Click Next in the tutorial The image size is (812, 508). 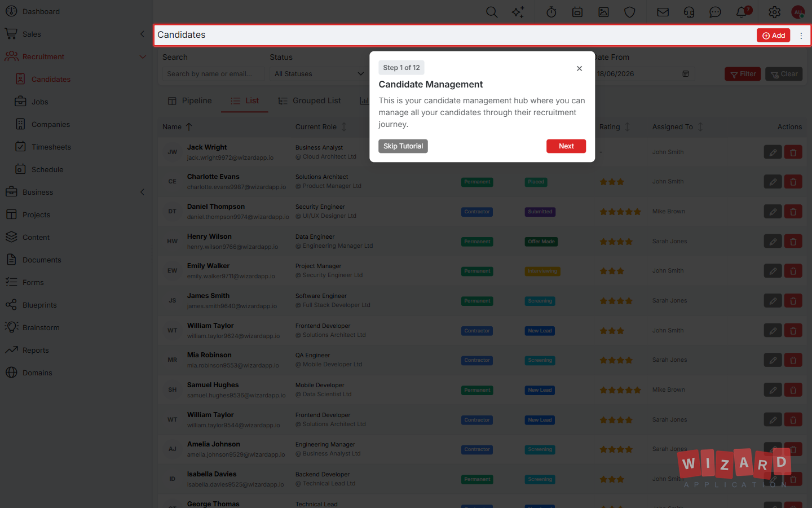(566, 146)
